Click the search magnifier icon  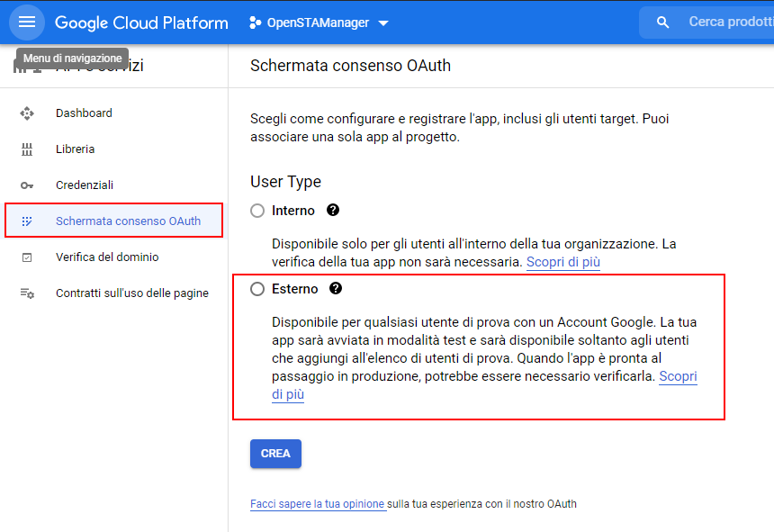[x=663, y=23]
